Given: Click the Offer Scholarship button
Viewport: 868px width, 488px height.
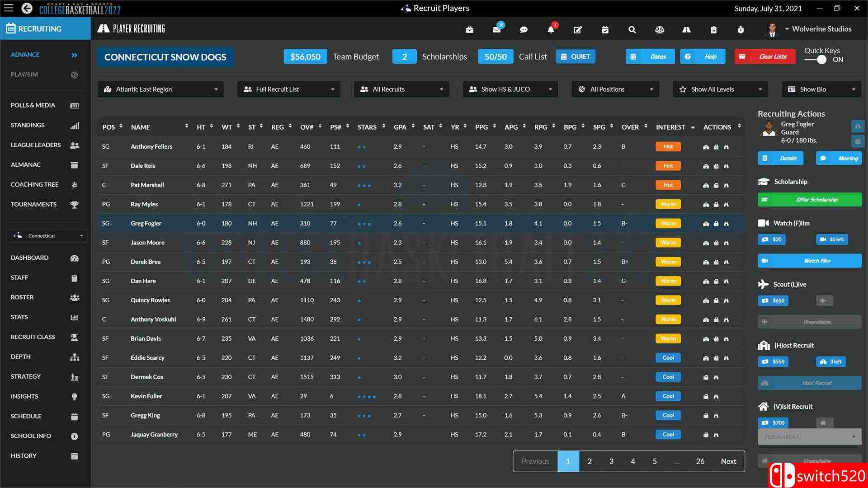Looking at the screenshot, I should pyautogui.click(x=809, y=200).
